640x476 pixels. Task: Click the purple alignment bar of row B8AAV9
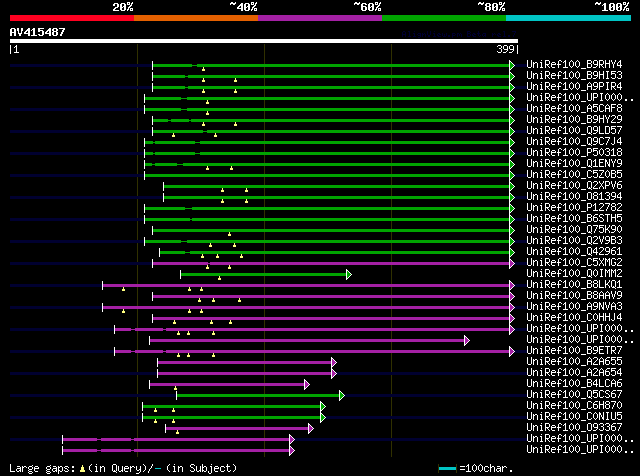click(x=331, y=297)
